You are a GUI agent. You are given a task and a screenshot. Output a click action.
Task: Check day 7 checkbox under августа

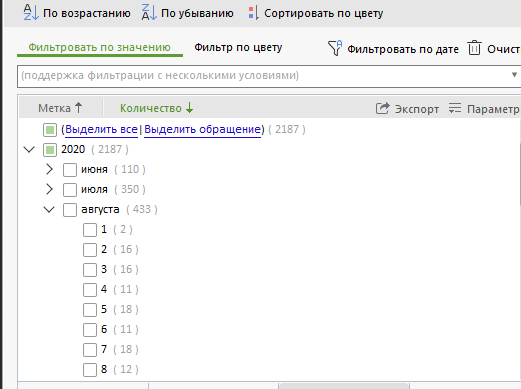(90, 350)
